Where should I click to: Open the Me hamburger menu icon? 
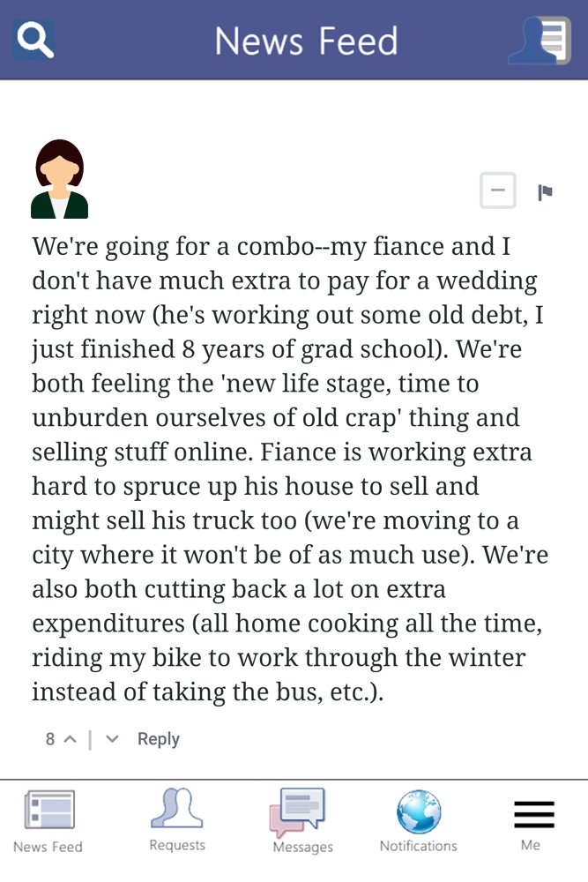[x=534, y=814]
